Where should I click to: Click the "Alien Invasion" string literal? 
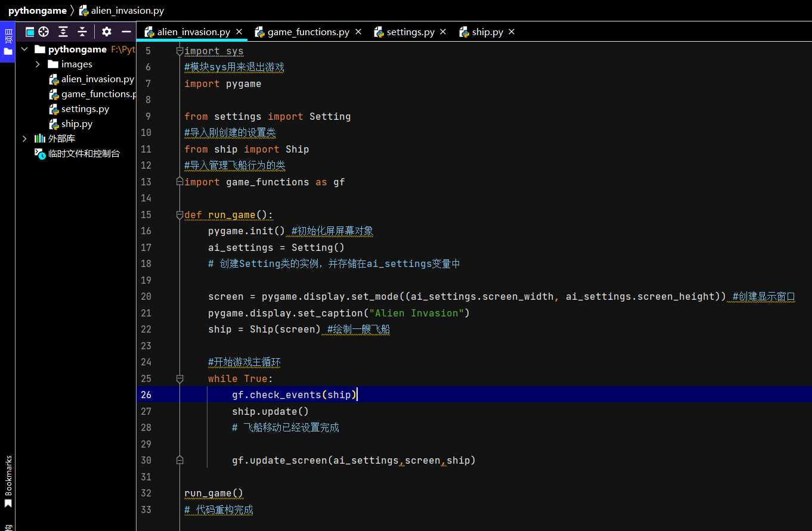coord(416,313)
